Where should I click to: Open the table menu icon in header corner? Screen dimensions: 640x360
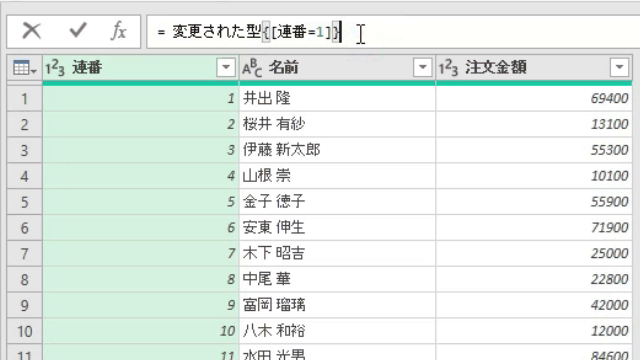point(24,68)
